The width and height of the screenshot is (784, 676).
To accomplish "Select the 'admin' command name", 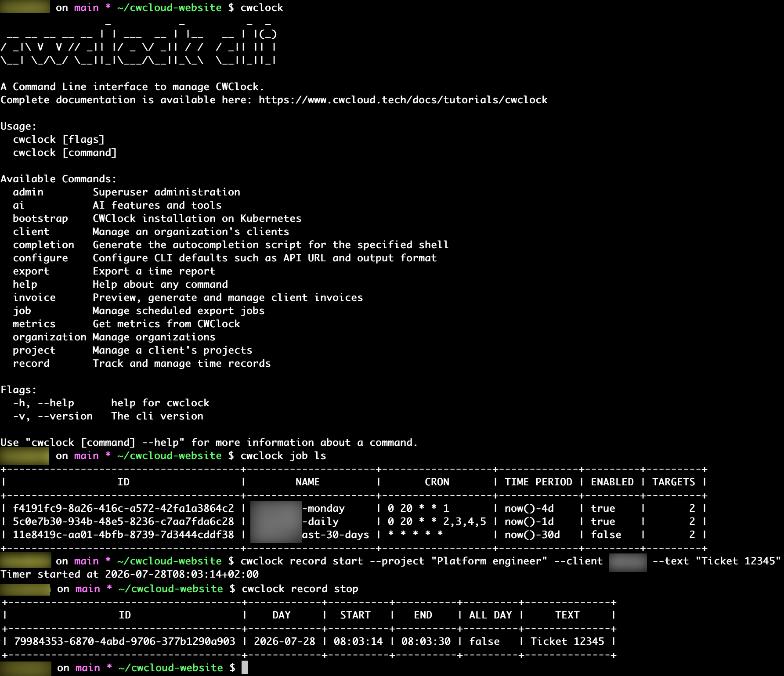I will click(x=28, y=192).
